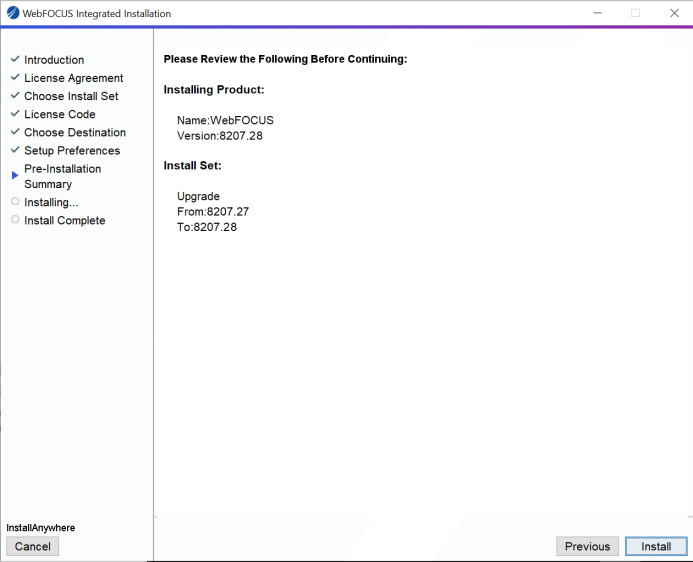Close the installer window
Screen dimensions: 693x562
click(674, 13)
